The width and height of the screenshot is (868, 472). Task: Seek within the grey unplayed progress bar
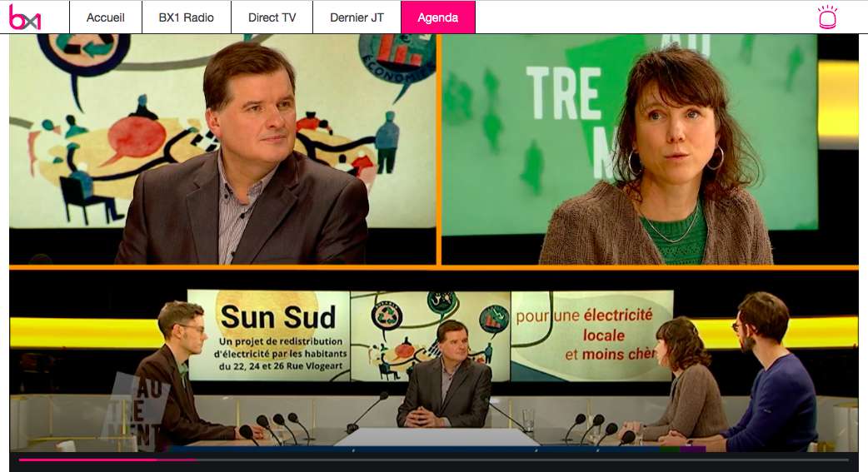pyautogui.click(x=516, y=460)
